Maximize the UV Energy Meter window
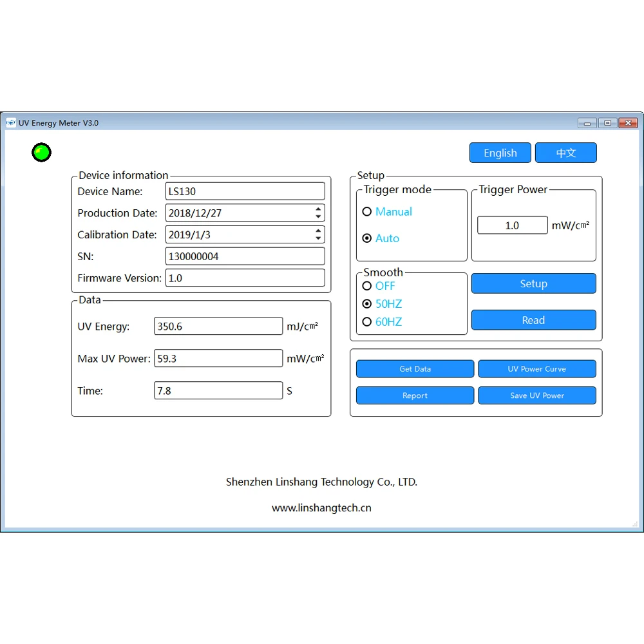This screenshot has width=644, height=644. click(x=607, y=123)
